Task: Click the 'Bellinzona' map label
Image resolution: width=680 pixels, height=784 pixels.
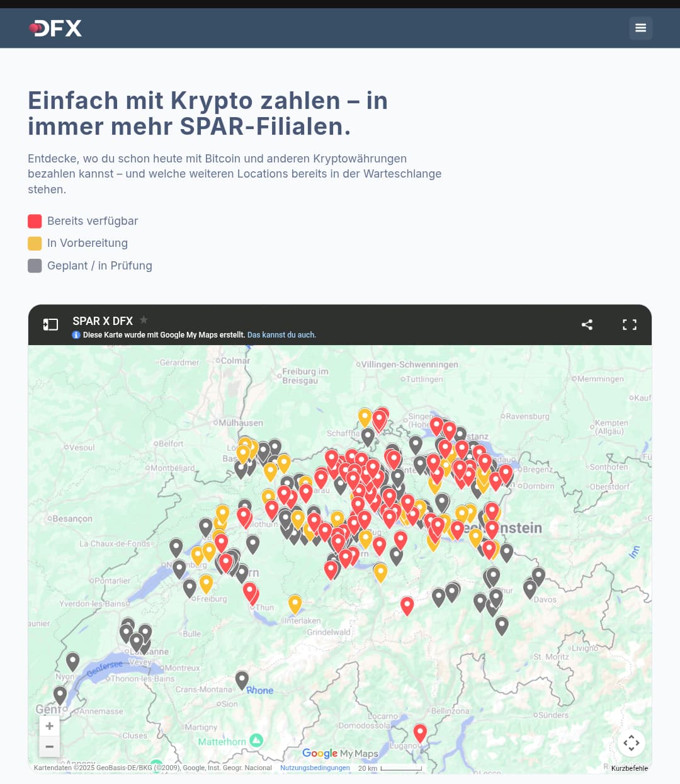Action: 450,711
